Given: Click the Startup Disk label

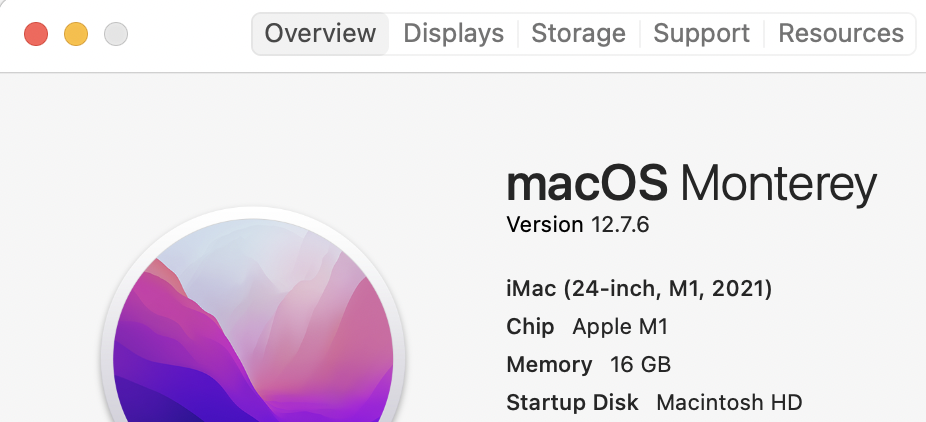Looking at the screenshot, I should (x=572, y=403).
